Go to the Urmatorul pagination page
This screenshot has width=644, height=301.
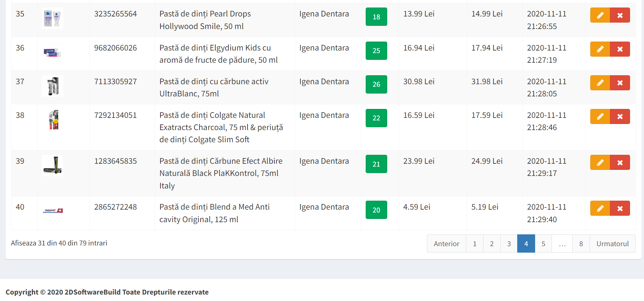point(612,244)
